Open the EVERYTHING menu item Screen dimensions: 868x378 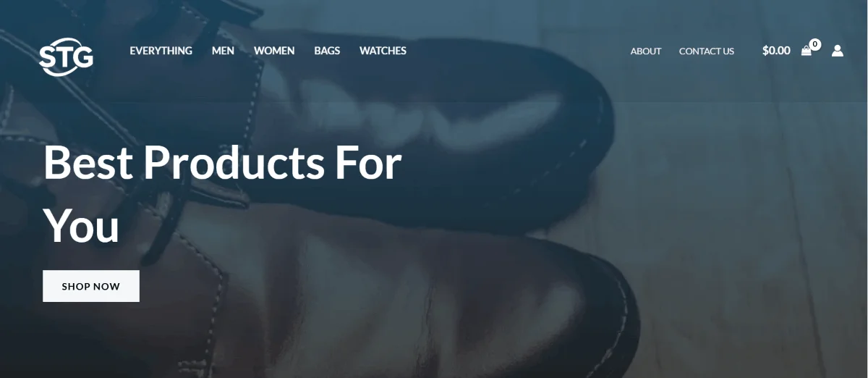coord(161,51)
